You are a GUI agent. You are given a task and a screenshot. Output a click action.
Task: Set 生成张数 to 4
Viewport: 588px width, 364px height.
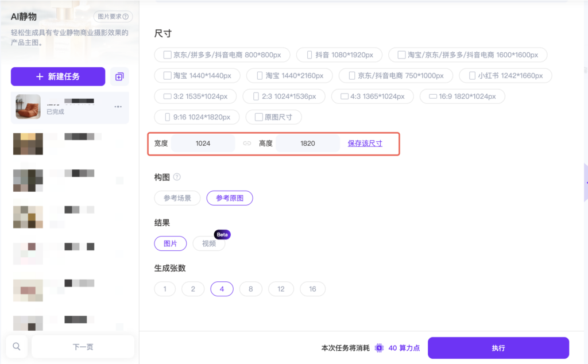tap(222, 289)
